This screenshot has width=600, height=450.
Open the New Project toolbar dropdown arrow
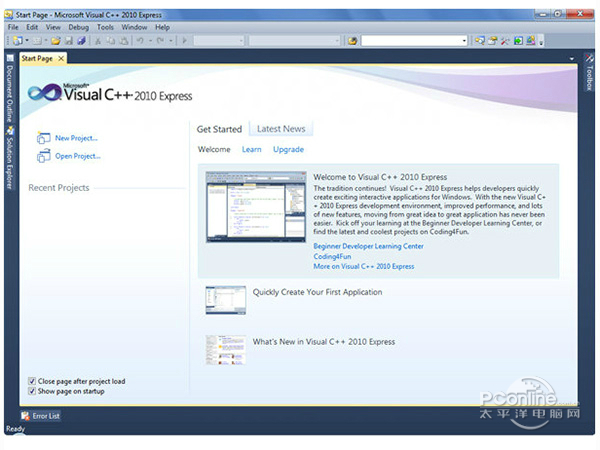pos(27,41)
